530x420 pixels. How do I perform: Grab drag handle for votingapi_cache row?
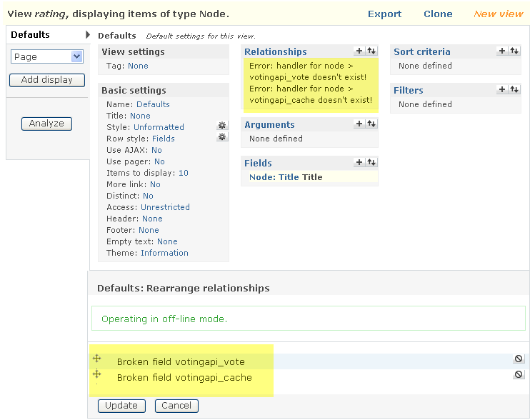97,374
